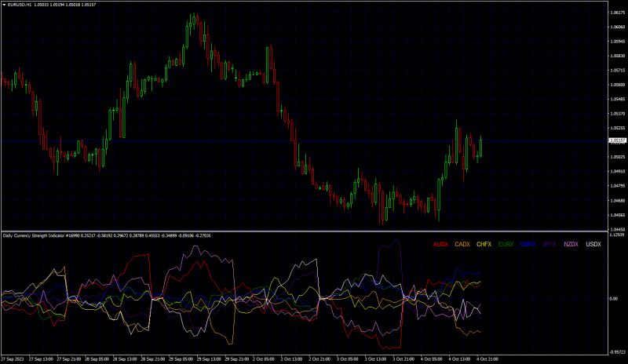This screenshot has height=364, width=628.
Task: Click the 1.05600 price scale value
Action: pyautogui.click(x=618, y=85)
